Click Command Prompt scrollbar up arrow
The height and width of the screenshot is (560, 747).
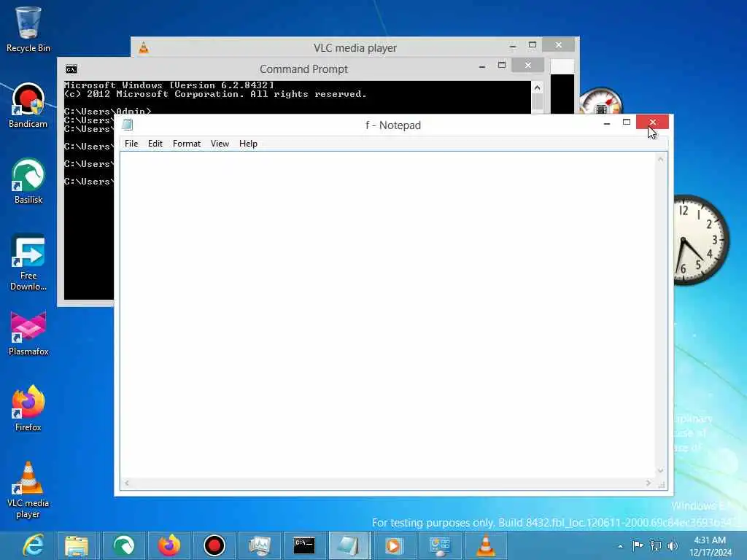pos(537,87)
